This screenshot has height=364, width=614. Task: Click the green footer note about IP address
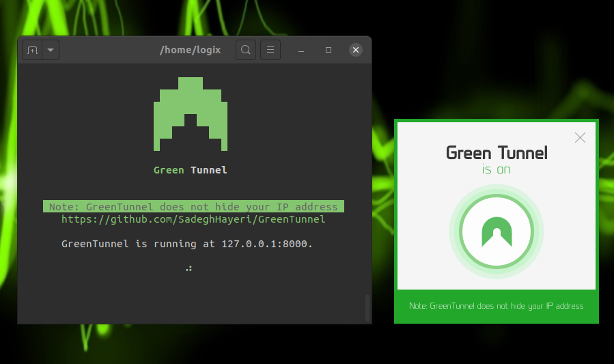pyautogui.click(x=497, y=306)
